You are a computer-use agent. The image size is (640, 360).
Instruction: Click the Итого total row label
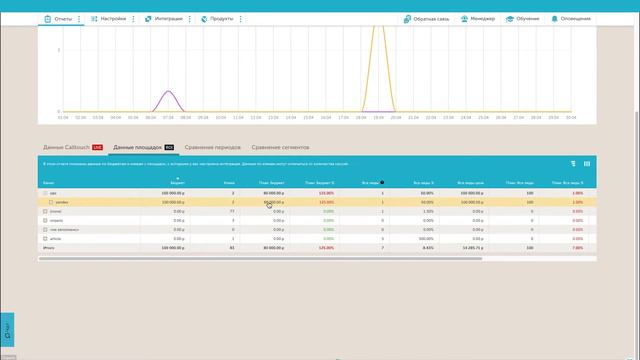coord(49,248)
